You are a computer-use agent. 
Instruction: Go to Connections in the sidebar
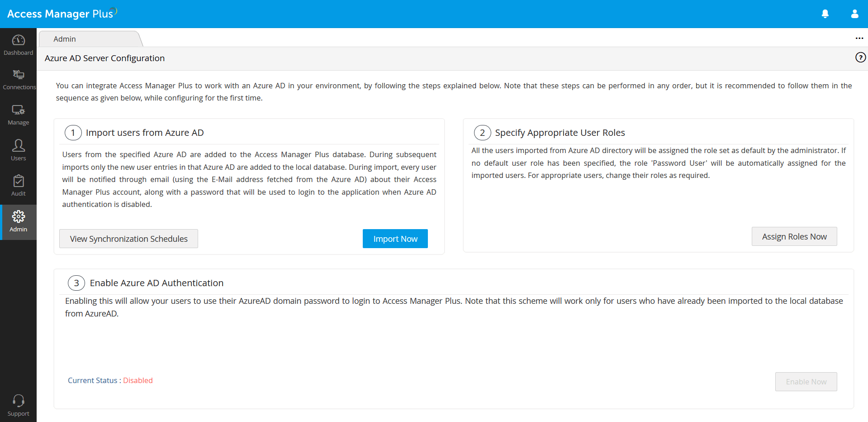click(19, 75)
